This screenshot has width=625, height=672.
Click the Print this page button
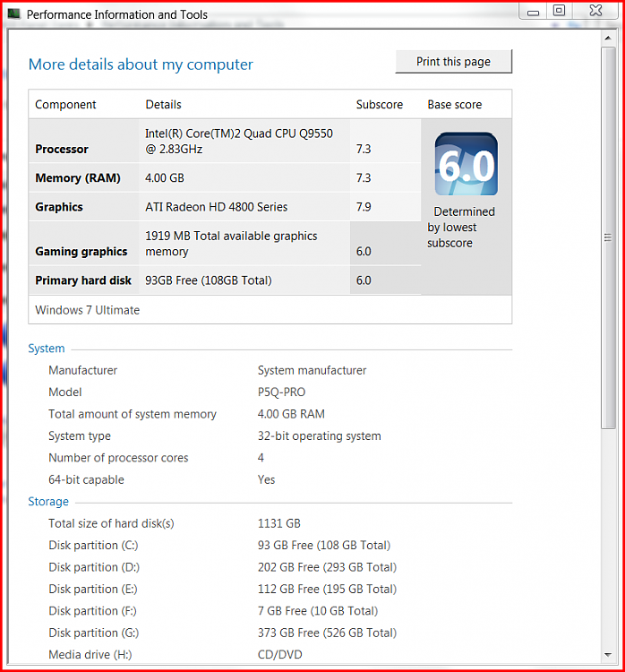pos(453,62)
